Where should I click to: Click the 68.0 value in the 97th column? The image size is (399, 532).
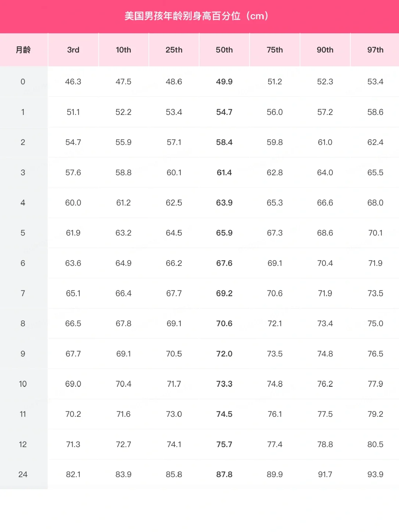click(x=375, y=203)
